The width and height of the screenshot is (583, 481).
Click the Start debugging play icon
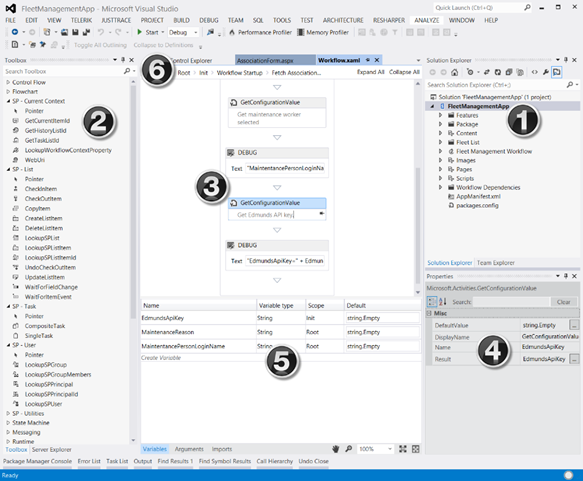(x=139, y=32)
